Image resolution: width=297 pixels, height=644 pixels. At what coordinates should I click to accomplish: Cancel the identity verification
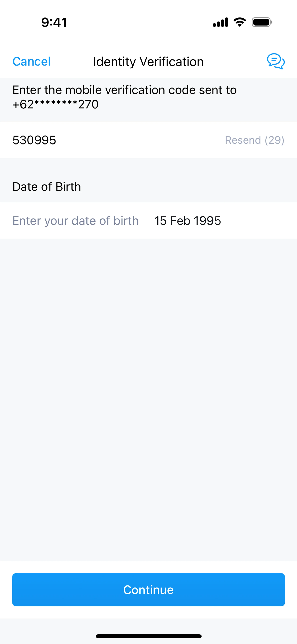click(32, 61)
